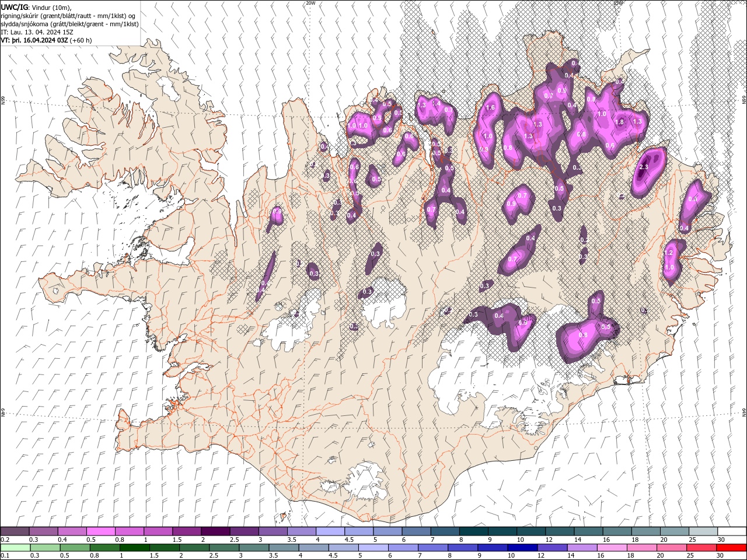Pick the white snow-scale swatch labeled 30

731,531
